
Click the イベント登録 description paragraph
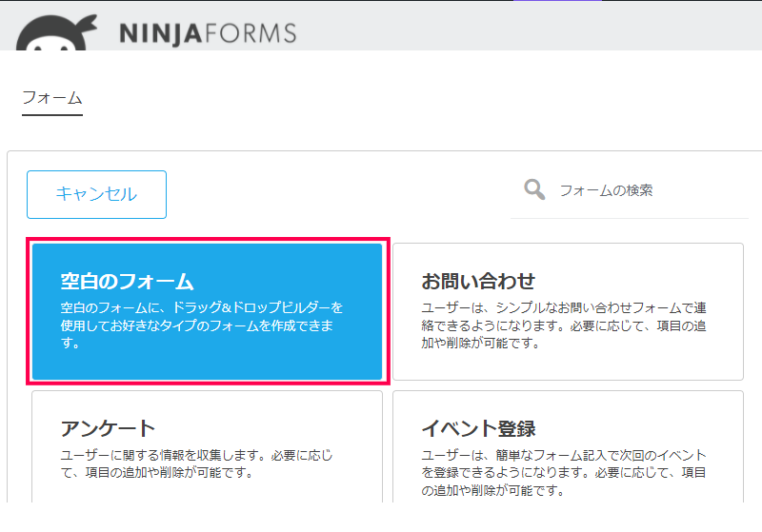click(564, 472)
